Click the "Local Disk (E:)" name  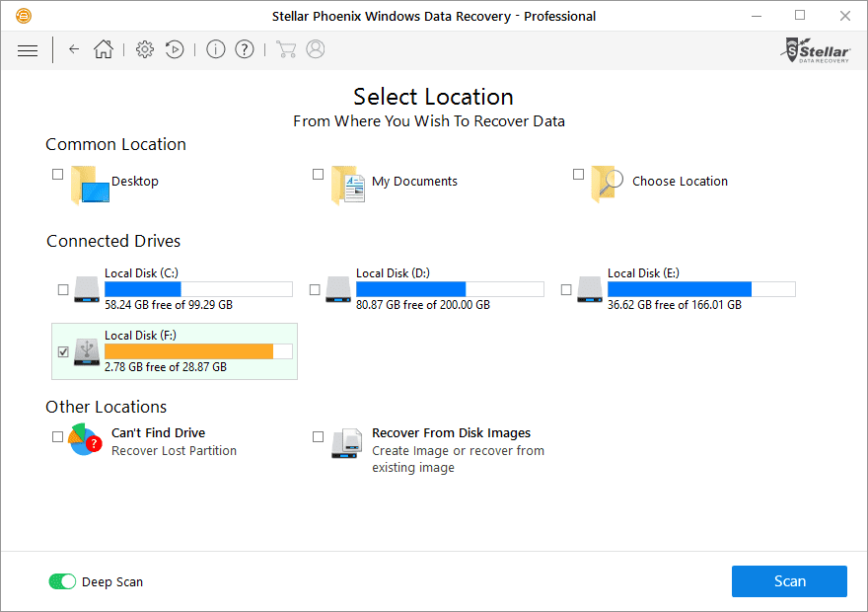coord(643,273)
